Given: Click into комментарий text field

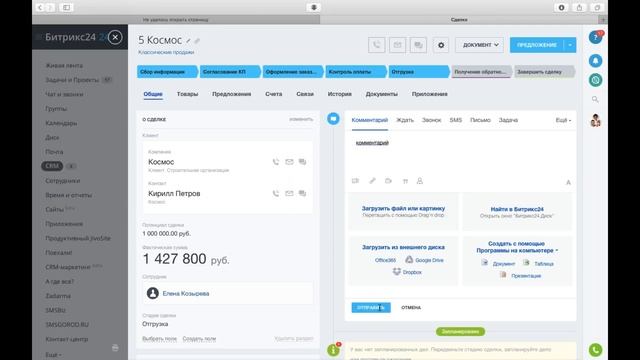Looking at the screenshot, I should tap(460, 154).
